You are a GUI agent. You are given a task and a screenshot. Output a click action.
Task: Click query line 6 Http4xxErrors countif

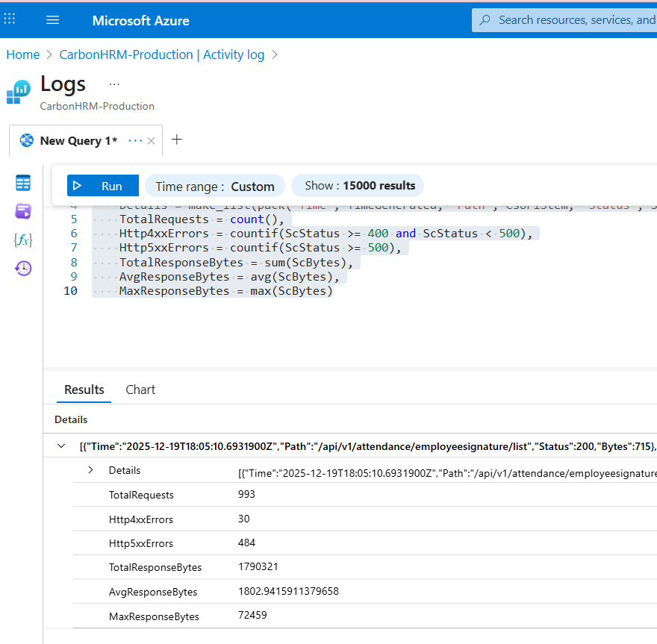(x=326, y=234)
